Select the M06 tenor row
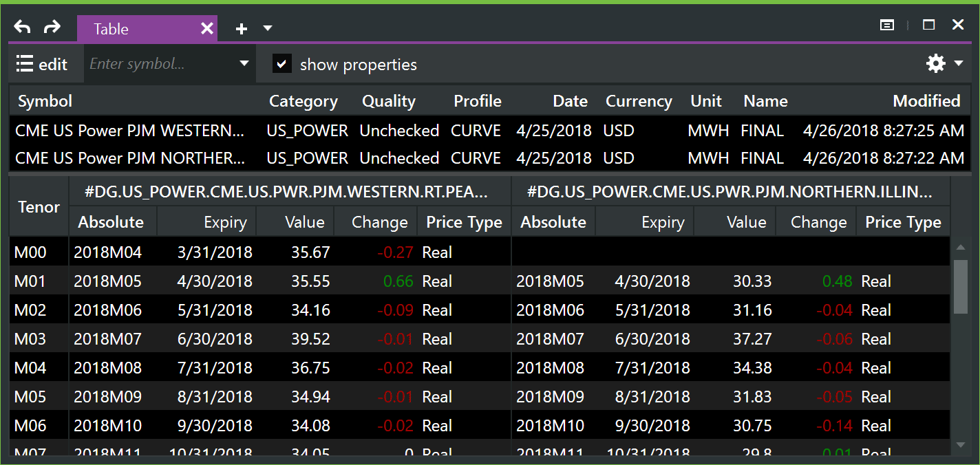980x465 pixels. (x=480, y=426)
